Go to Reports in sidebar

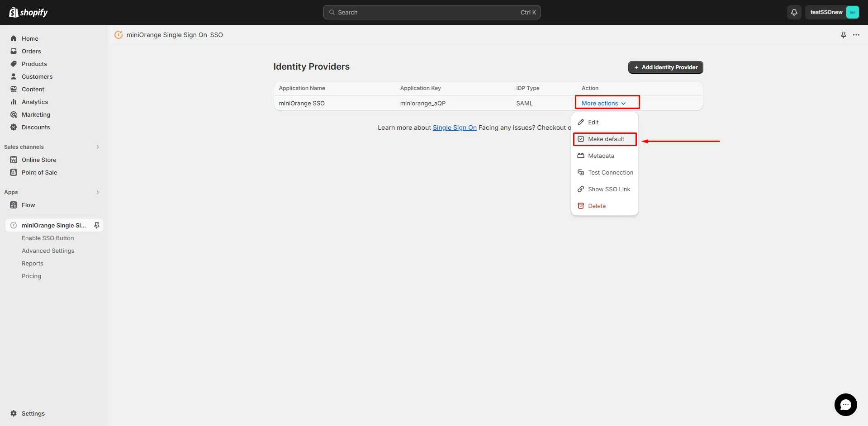pyautogui.click(x=33, y=263)
